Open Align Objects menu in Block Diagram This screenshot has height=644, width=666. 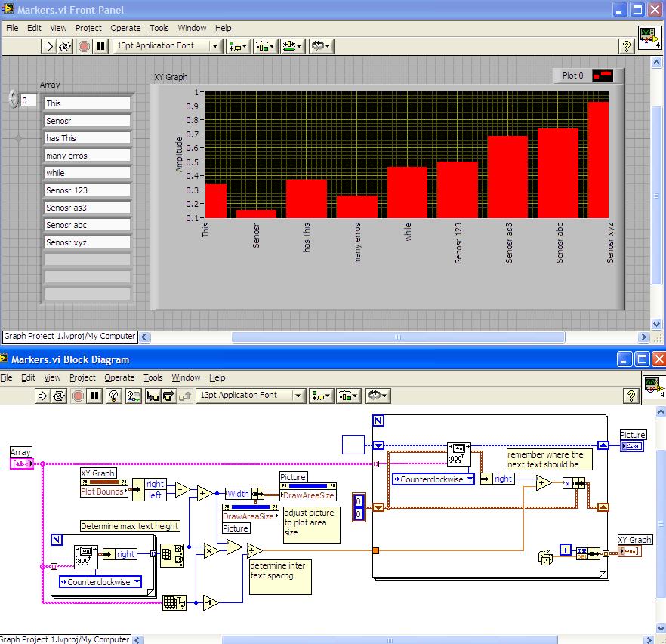pos(321,396)
